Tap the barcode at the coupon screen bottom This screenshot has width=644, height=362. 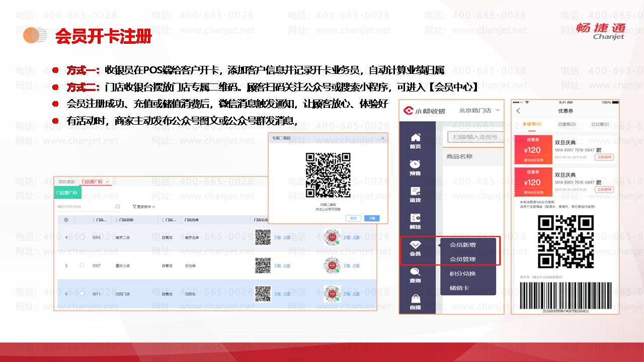(x=566, y=295)
